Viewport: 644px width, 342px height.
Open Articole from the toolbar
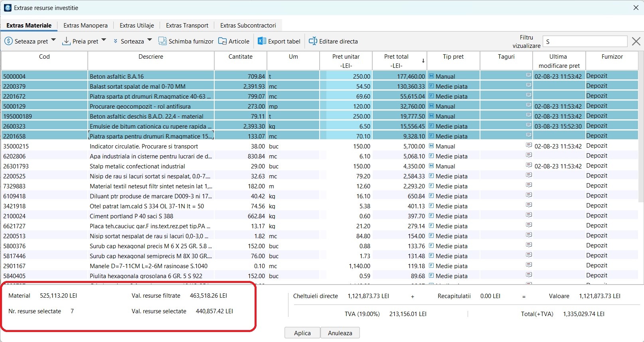click(234, 41)
